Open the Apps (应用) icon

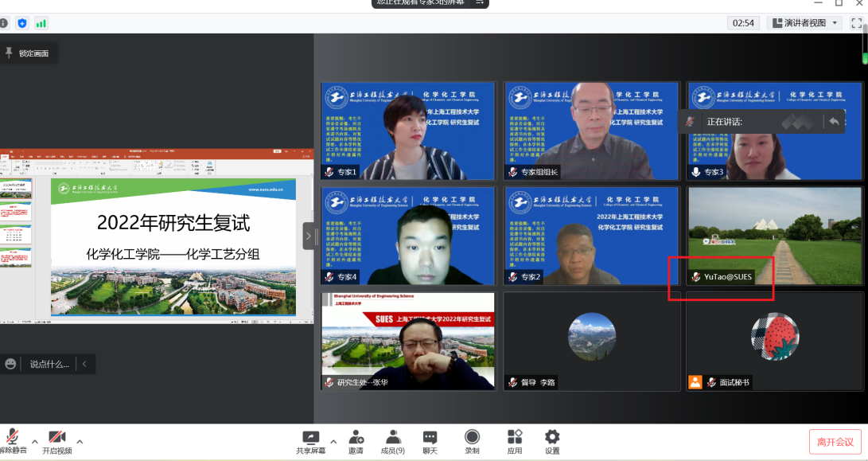(x=515, y=441)
